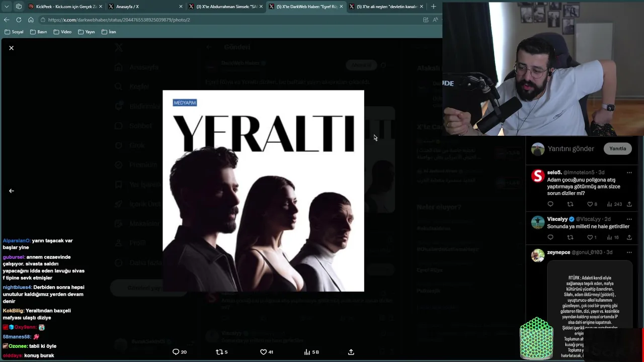Go to previous photo with left arrow

[11, 191]
